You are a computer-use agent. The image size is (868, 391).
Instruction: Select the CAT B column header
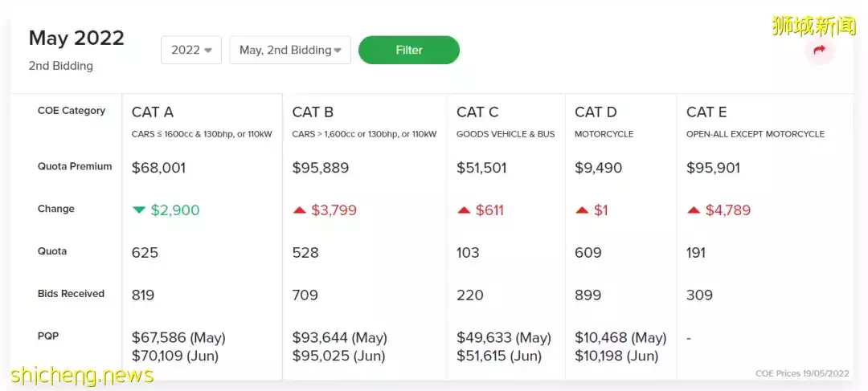313,112
